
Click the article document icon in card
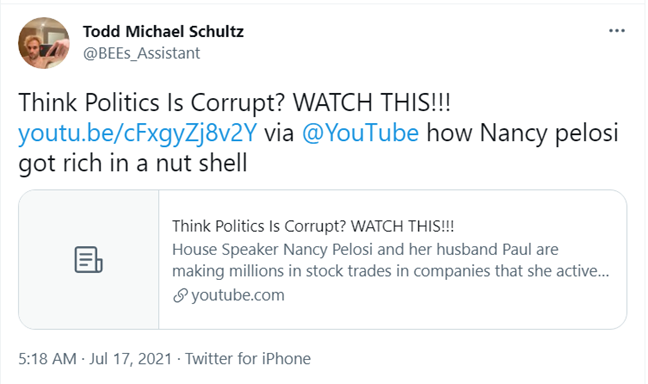(x=88, y=260)
